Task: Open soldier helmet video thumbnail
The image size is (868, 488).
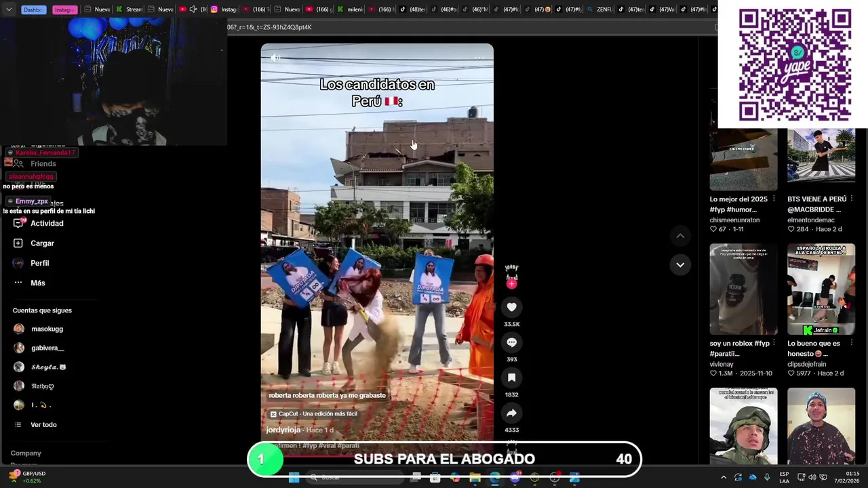Action: click(743, 426)
